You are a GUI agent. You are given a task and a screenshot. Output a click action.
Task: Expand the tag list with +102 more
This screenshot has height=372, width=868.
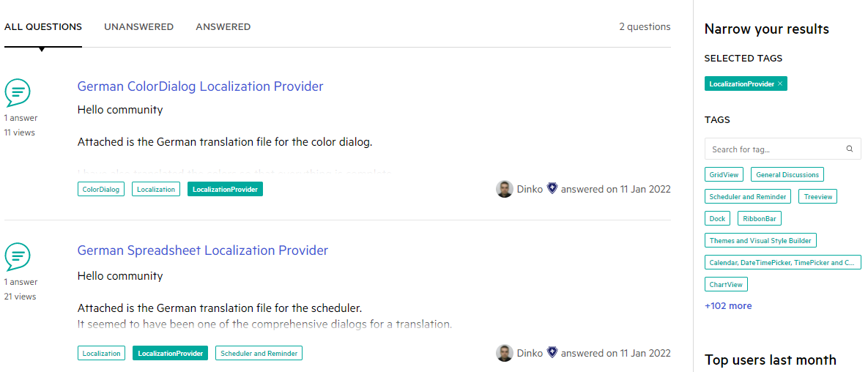point(728,305)
